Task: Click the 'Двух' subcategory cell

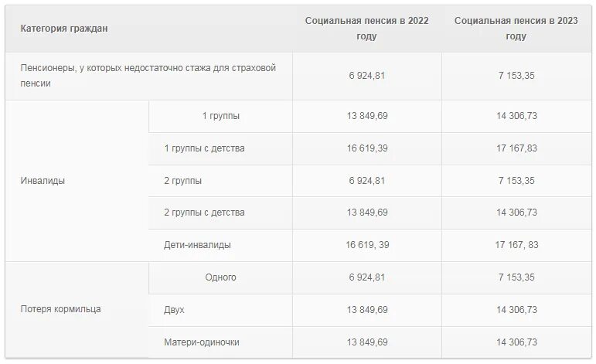Action: pyautogui.click(x=174, y=310)
